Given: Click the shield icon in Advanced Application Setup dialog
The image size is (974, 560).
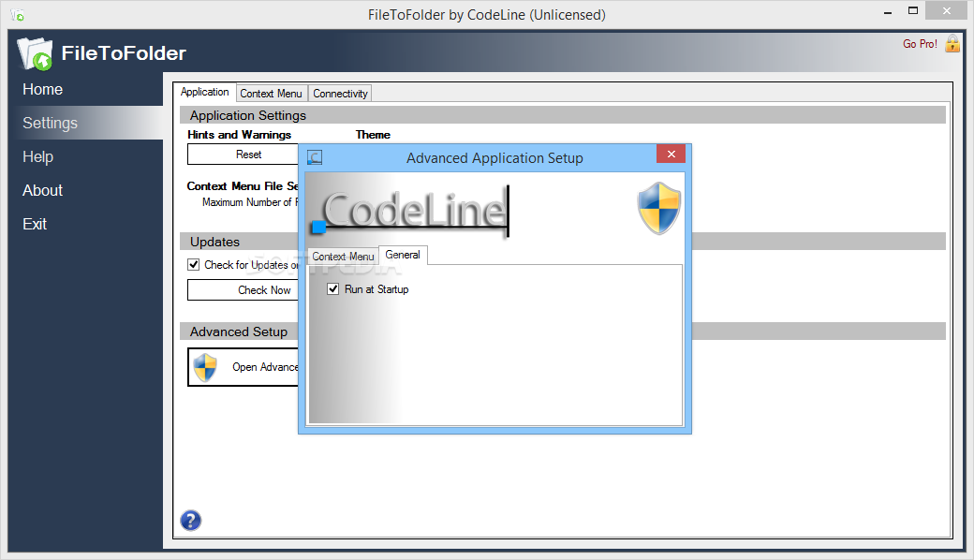Looking at the screenshot, I should [659, 208].
